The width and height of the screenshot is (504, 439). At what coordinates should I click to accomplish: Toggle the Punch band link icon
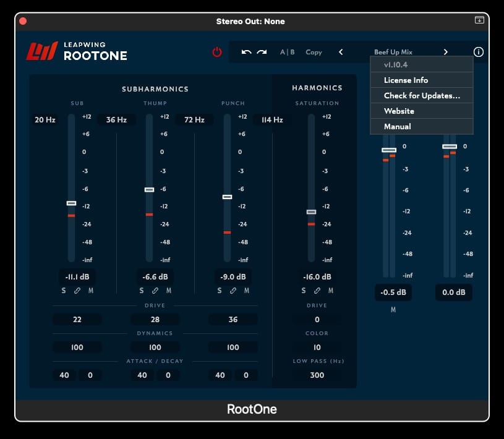tap(233, 291)
